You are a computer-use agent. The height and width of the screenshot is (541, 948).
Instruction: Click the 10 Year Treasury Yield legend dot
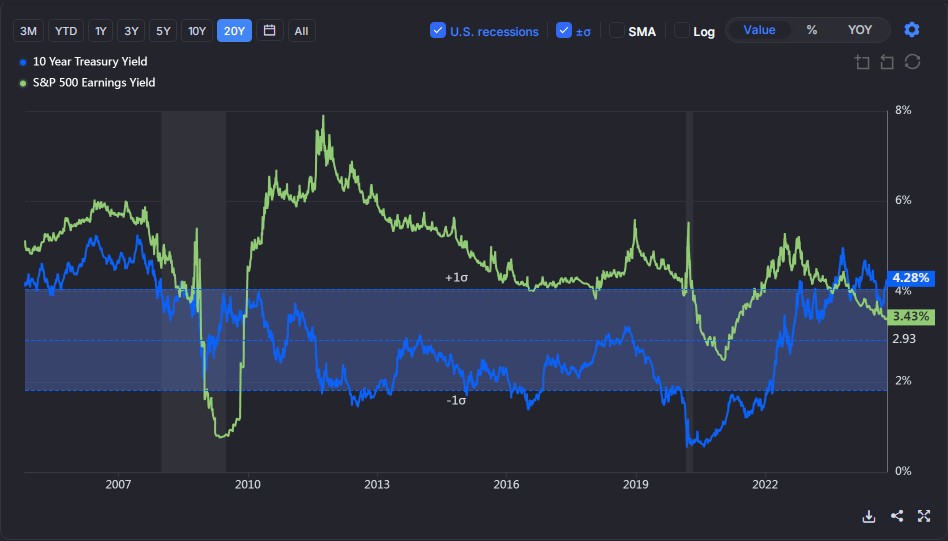[23, 62]
